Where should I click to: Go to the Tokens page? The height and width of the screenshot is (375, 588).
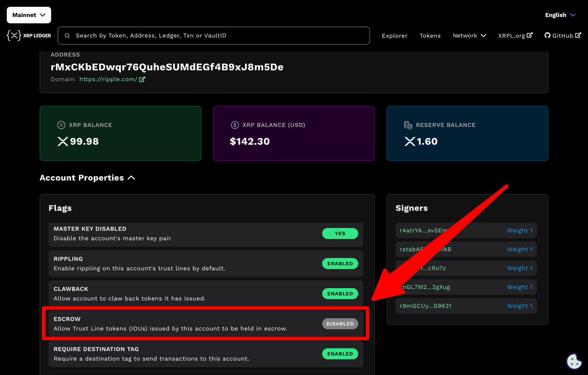tap(430, 36)
